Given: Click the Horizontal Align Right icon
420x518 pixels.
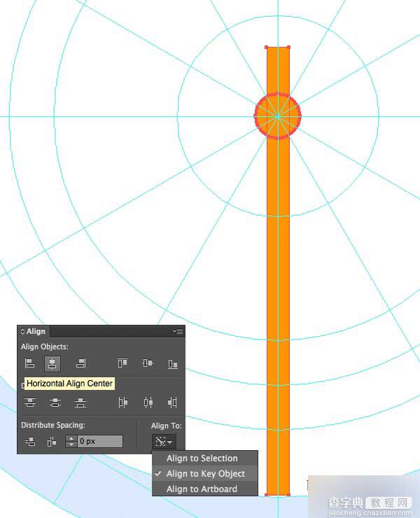Looking at the screenshot, I should tap(80, 364).
